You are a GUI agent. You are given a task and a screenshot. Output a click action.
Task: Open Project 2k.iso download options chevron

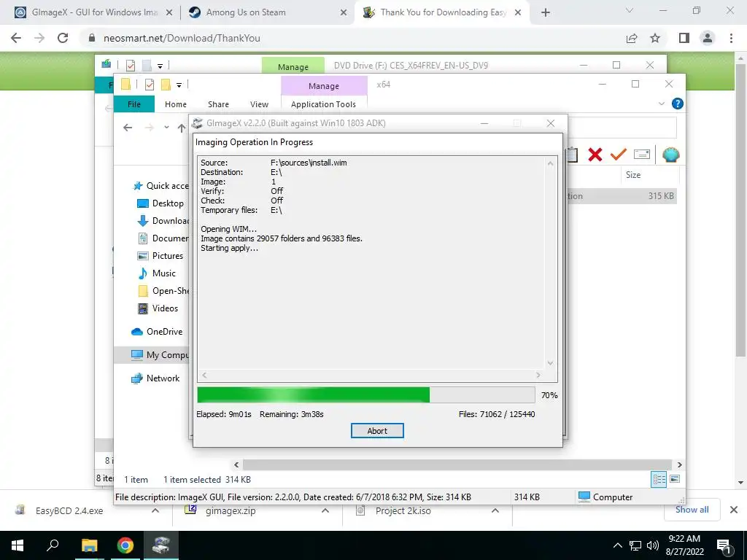(495, 510)
